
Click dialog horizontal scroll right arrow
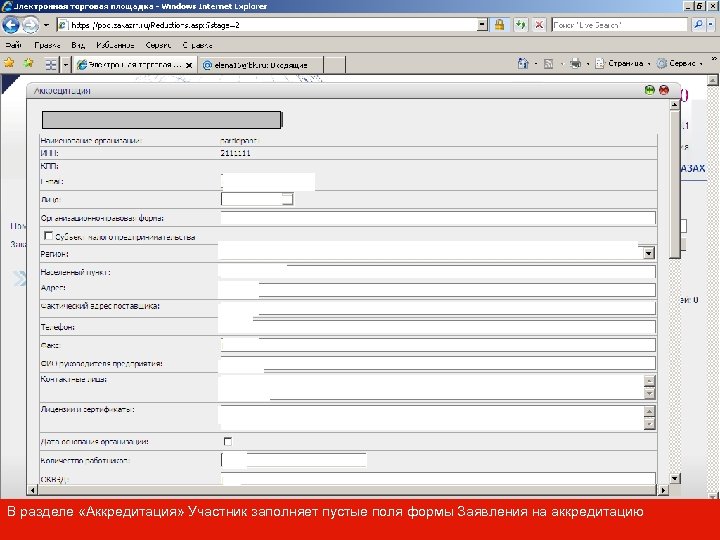(x=663, y=490)
